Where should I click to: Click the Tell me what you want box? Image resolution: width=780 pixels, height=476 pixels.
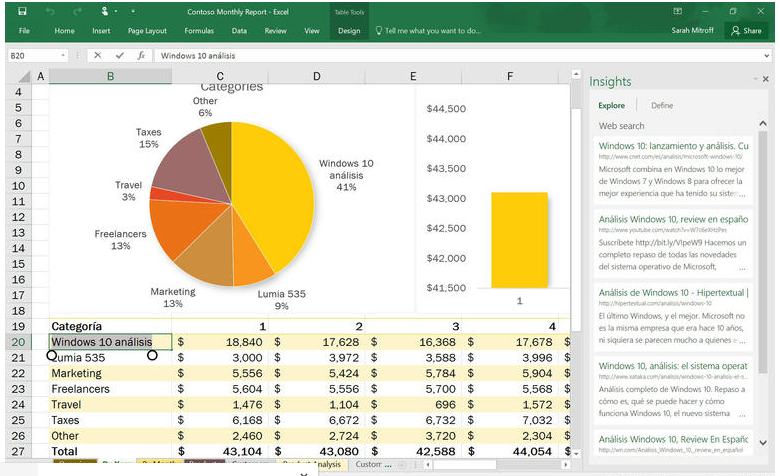point(428,31)
